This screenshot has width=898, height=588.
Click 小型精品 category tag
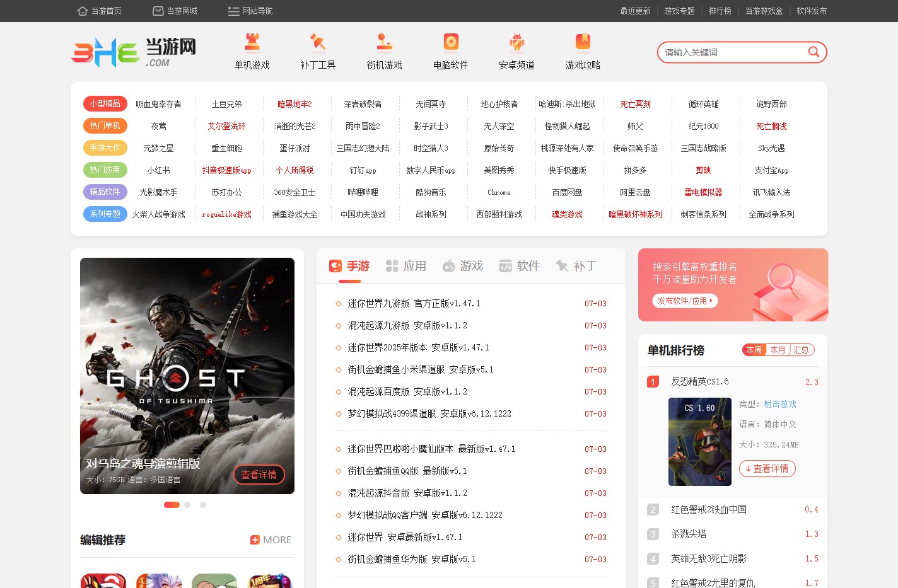pyautogui.click(x=105, y=103)
